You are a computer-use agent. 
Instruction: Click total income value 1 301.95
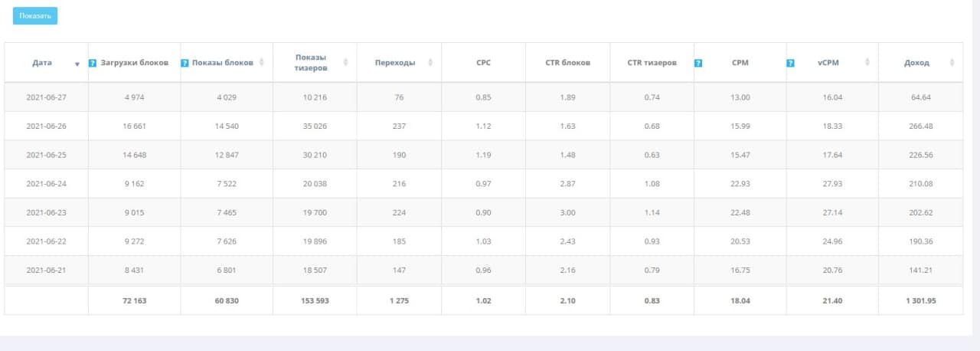(x=920, y=301)
